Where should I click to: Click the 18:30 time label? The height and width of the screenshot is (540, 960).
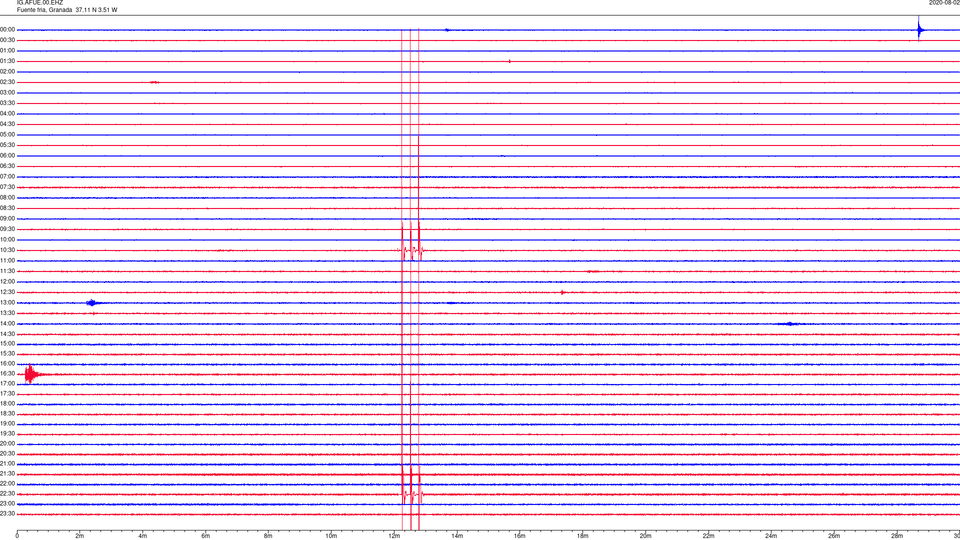7,414
